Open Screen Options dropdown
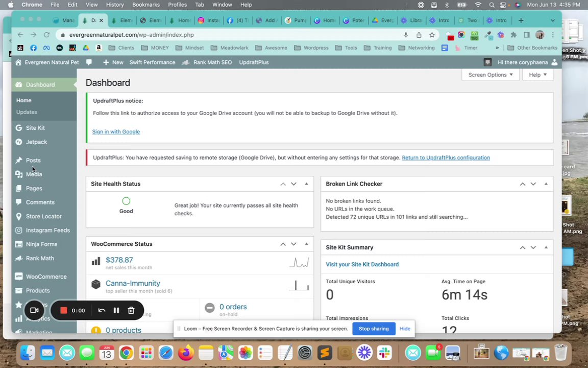The width and height of the screenshot is (588, 368). pos(491,75)
